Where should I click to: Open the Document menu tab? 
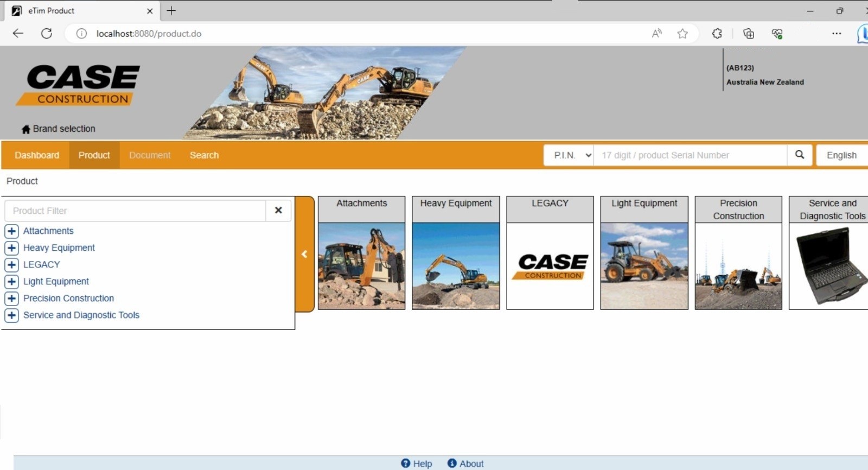point(150,155)
